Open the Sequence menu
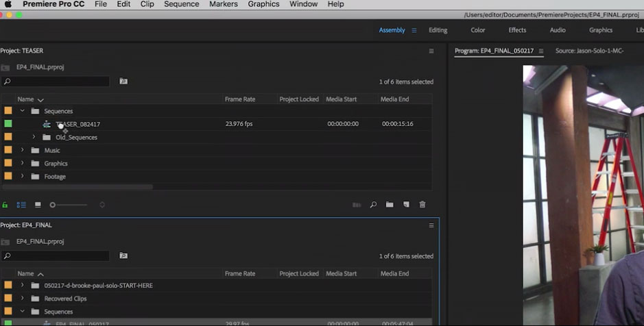 (x=182, y=4)
